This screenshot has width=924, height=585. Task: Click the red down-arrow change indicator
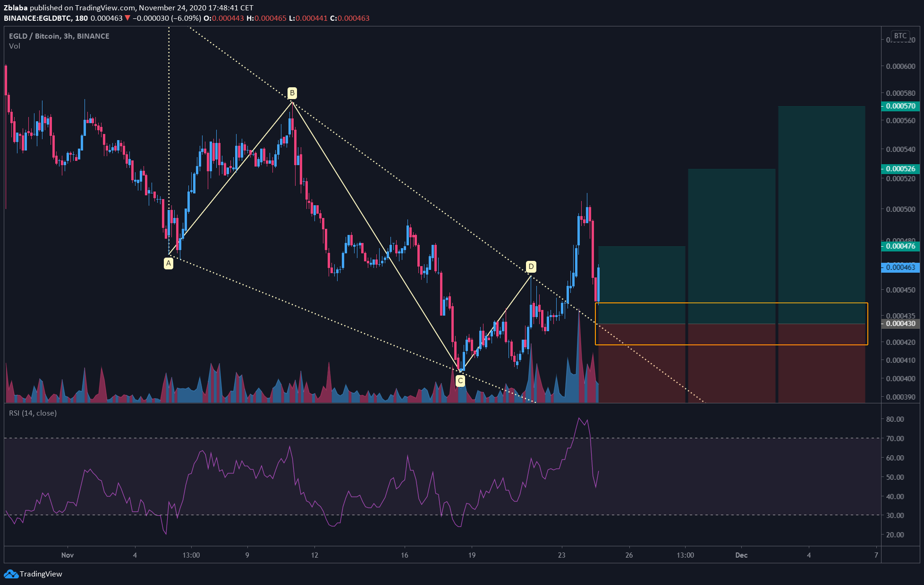tap(127, 18)
